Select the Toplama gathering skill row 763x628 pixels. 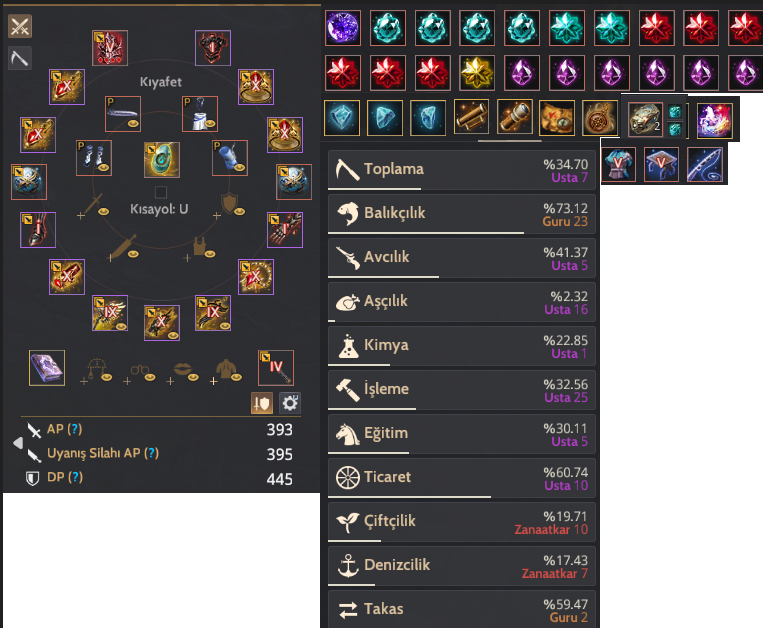pos(462,170)
